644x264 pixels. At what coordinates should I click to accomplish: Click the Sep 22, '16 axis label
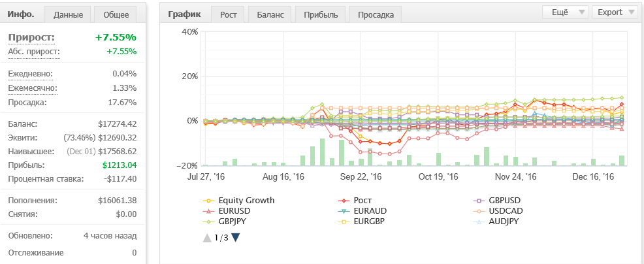[x=361, y=177]
